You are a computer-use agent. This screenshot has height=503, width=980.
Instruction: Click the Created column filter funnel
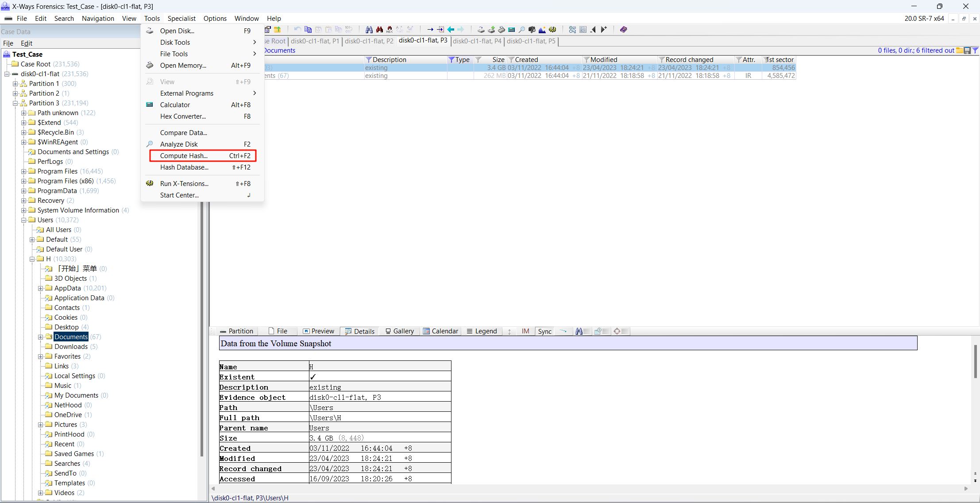pyautogui.click(x=511, y=60)
